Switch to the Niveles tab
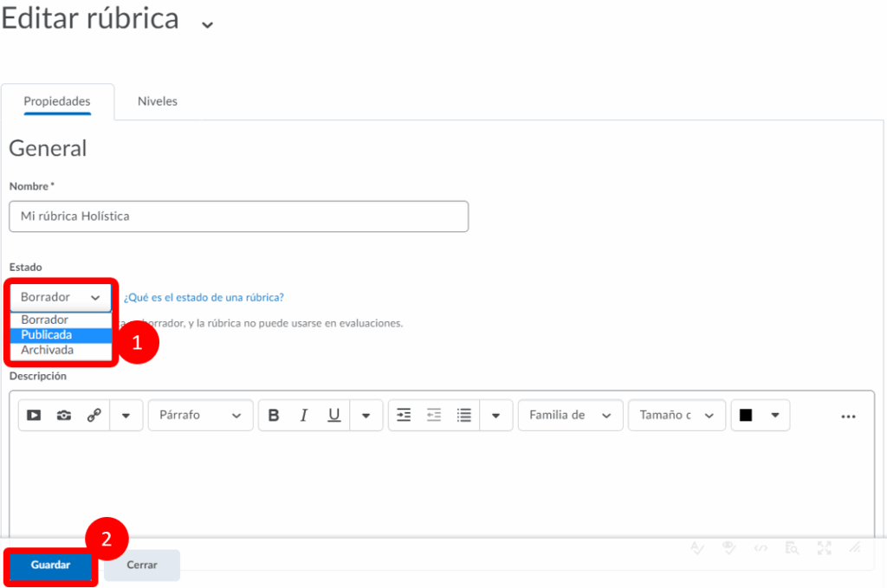 [157, 101]
